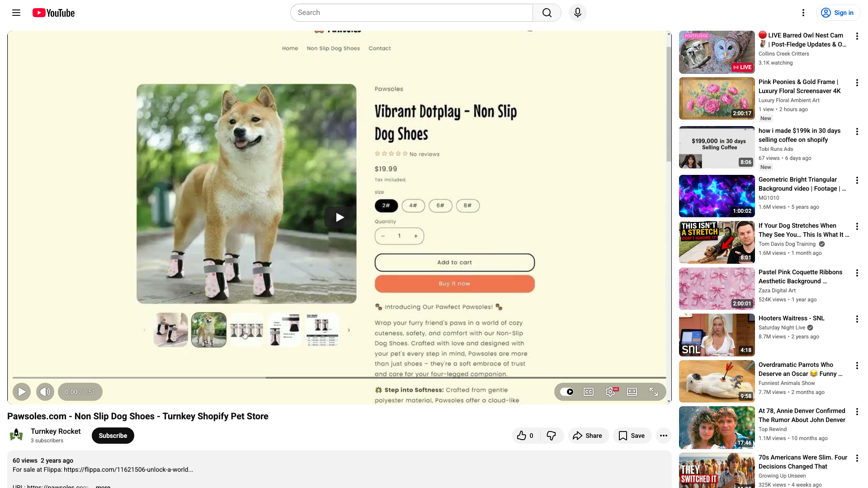
Task: Go to YouTube home via logo
Action: pyautogui.click(x=53, y=13)
